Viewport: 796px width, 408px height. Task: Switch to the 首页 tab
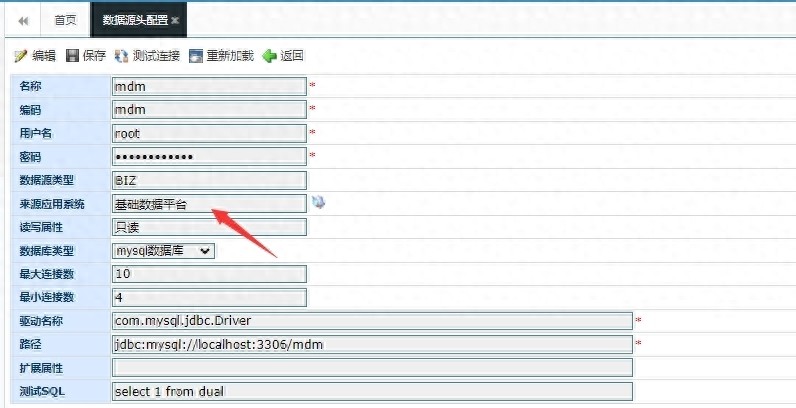click(x=65, y=20)
